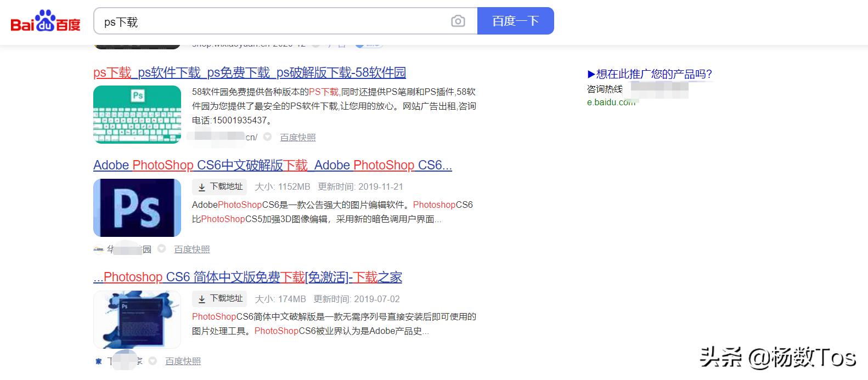Click 下载地址 button for 1152MB result
868x380 pixels.
click(x=219, y=187)
